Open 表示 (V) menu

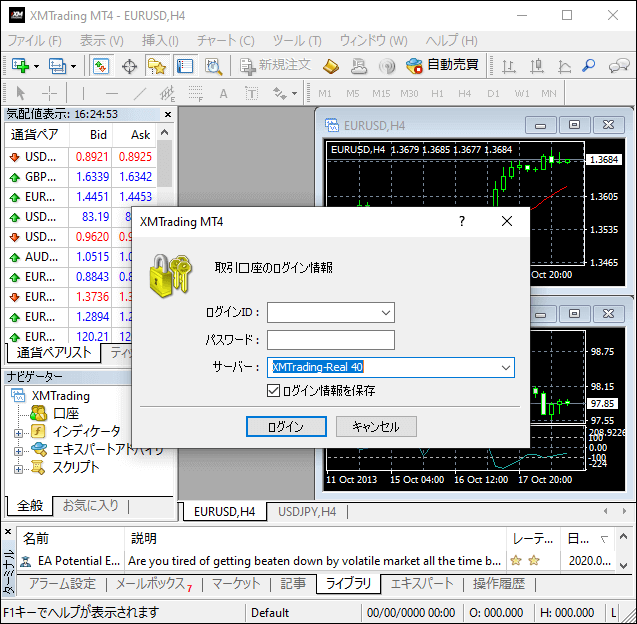[x=102, y=41]
